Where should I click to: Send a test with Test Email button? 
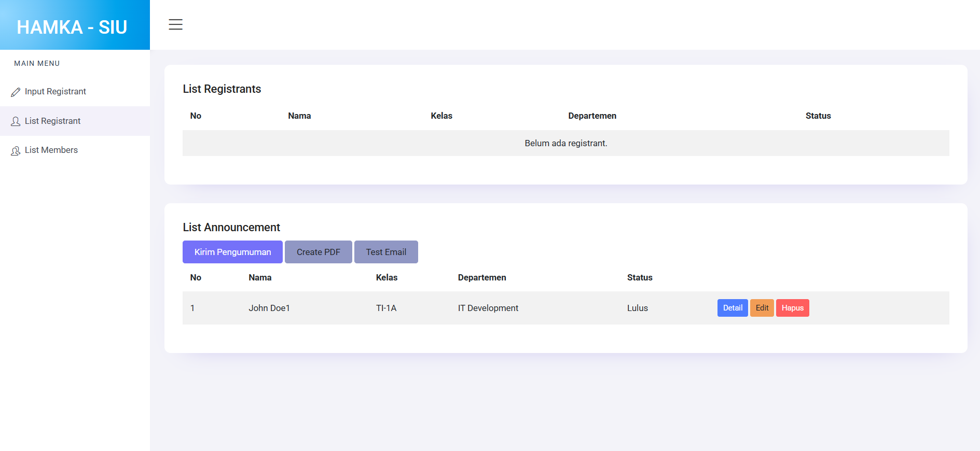[x=385, y=252]
